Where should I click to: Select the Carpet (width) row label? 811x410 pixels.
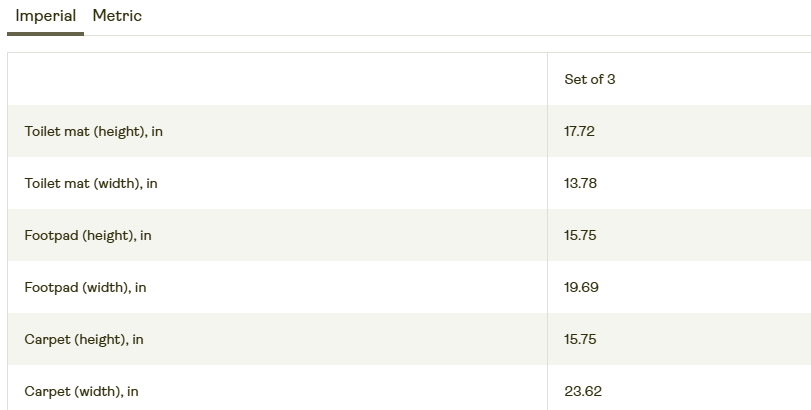point(81,391)
